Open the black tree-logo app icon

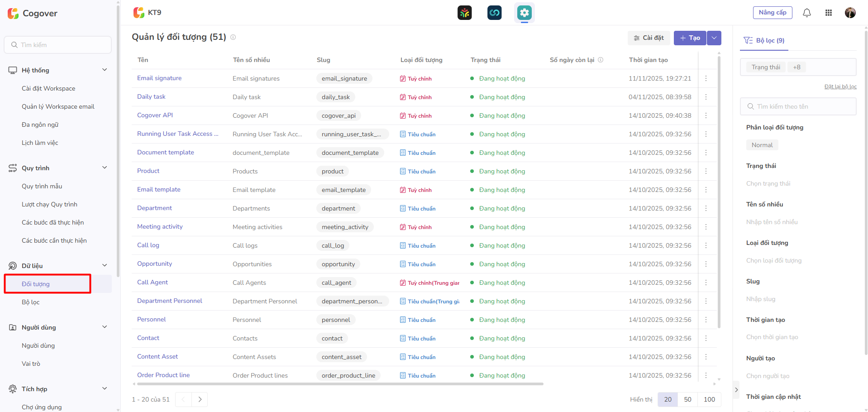coord(464,13)
